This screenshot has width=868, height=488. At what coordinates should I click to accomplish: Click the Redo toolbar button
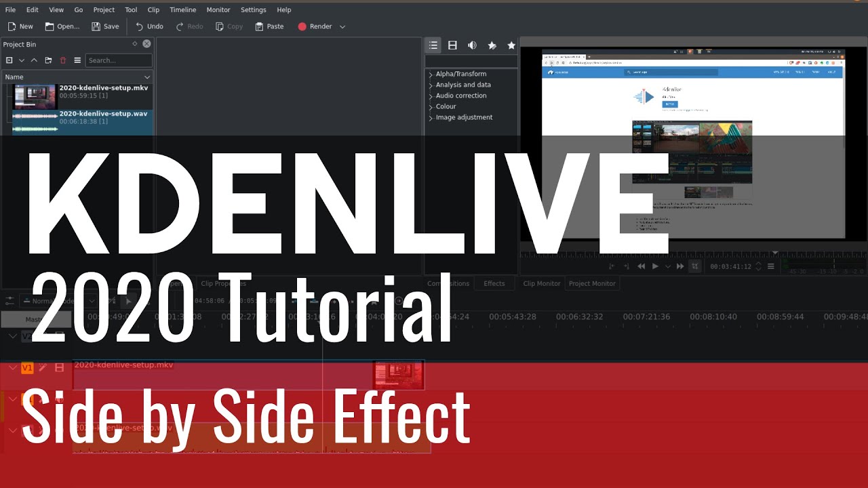coord(189,26)
